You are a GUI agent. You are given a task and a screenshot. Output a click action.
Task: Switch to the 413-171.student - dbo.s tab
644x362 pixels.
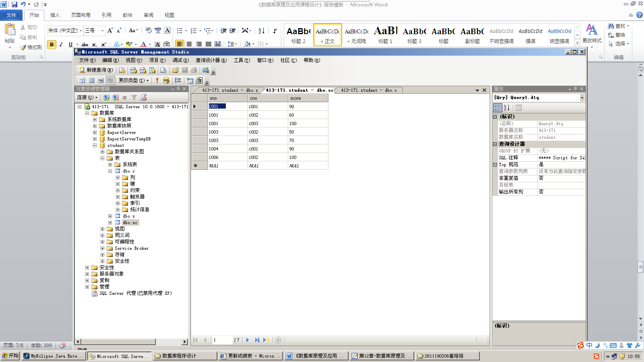tap(230, 90)
